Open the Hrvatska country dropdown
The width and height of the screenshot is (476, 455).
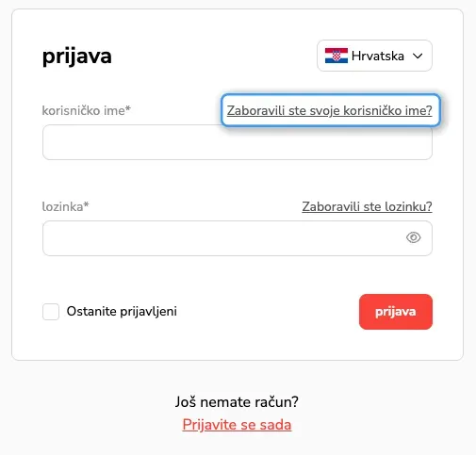(x=374, y=56)
